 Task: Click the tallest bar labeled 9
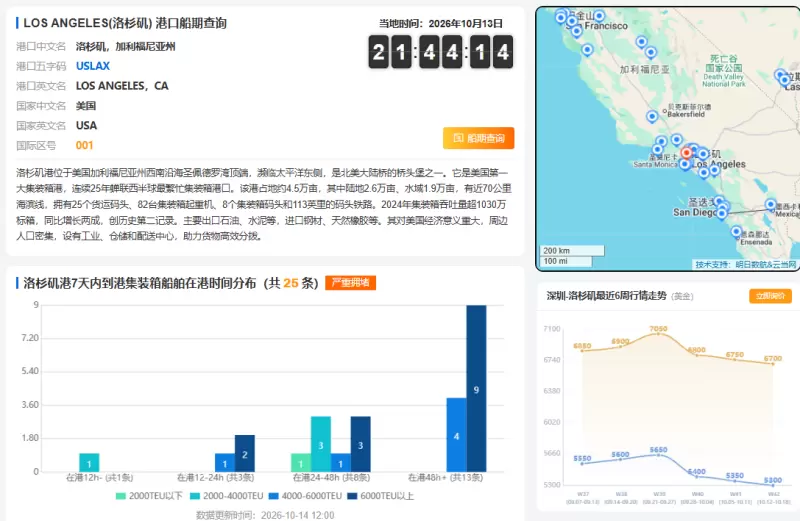point(476,388)
